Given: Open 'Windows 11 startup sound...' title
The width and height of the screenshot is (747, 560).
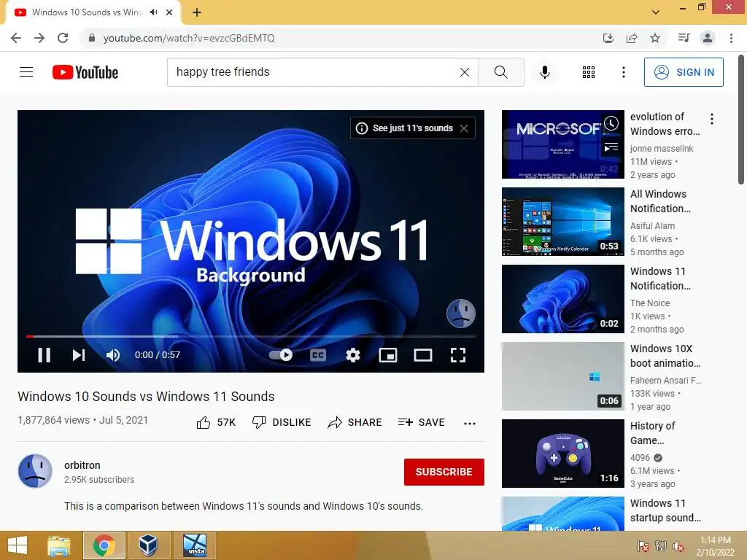Looking at the screenshot, I should tap(665, 510).
